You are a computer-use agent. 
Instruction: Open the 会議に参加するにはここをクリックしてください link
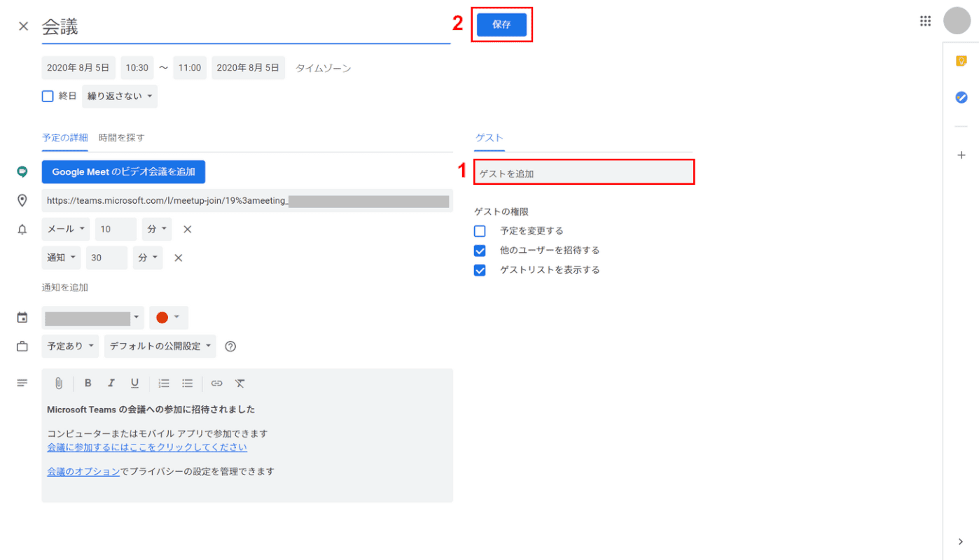(147, 447)
